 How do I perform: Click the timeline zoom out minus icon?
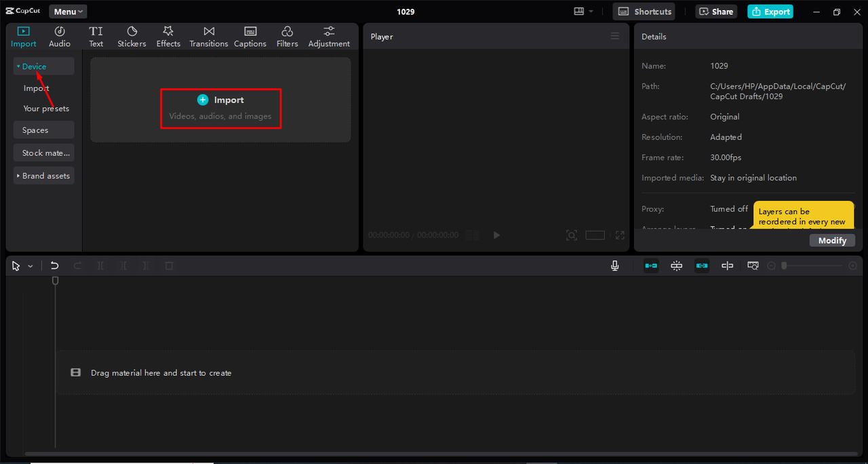(x=771, y=266)
